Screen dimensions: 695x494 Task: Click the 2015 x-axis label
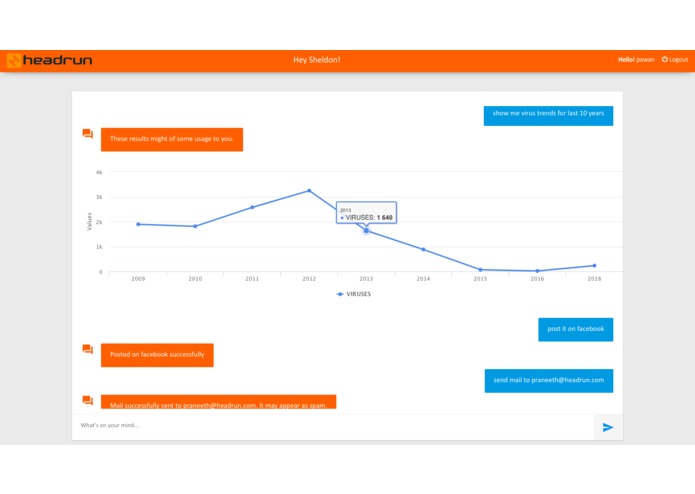[x=480, y=279]
